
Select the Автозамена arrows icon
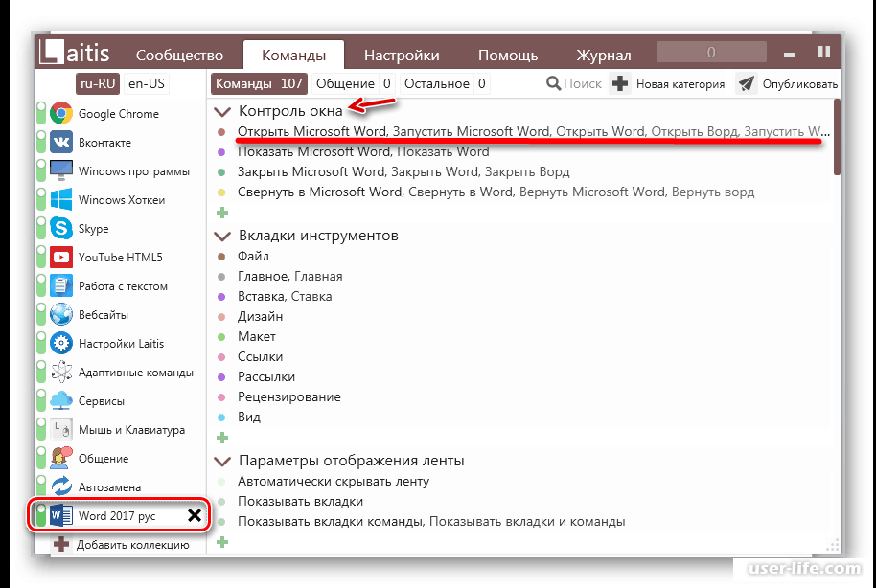(61, 486)
